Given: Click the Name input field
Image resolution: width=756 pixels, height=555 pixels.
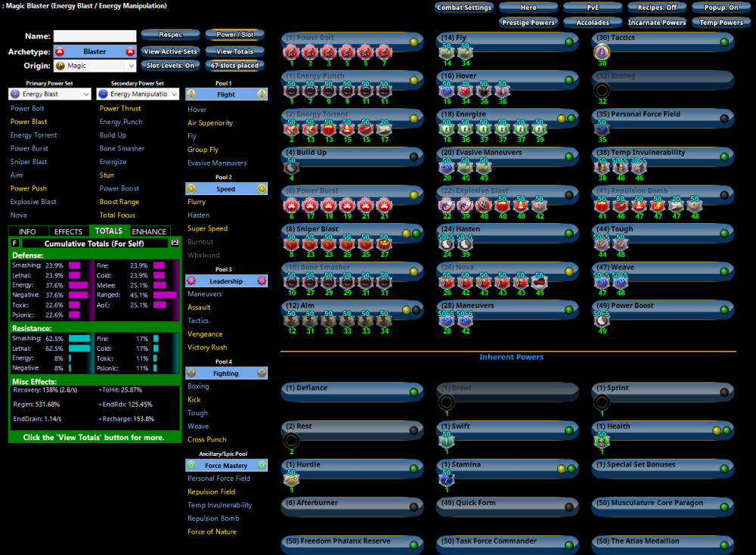Looking at the screenshot, I should pos(94,36).
